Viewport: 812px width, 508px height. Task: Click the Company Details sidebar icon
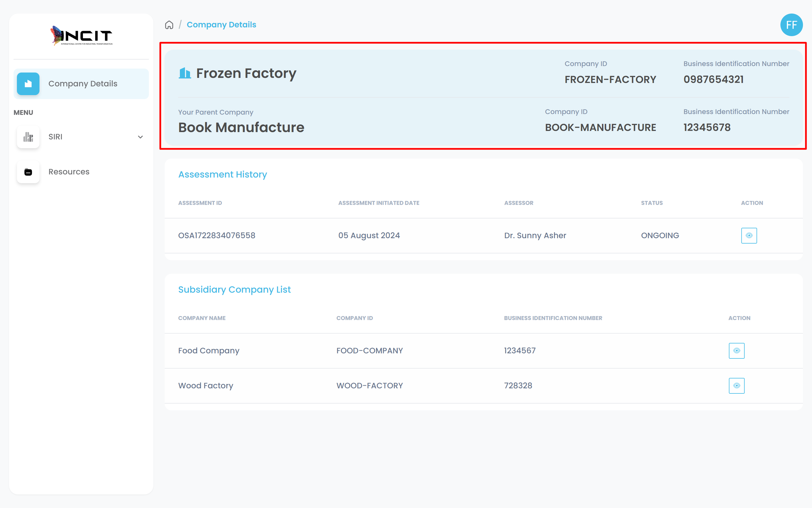(28, 84)
